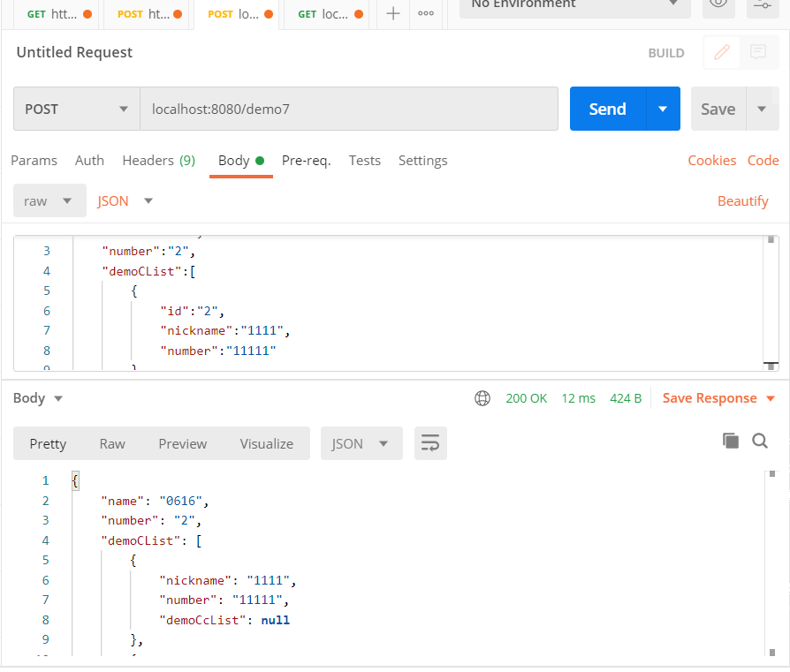The image size is (790, 672).
Task: Open the HTTP method POST dropdown
Action: (x=77, y=109)
